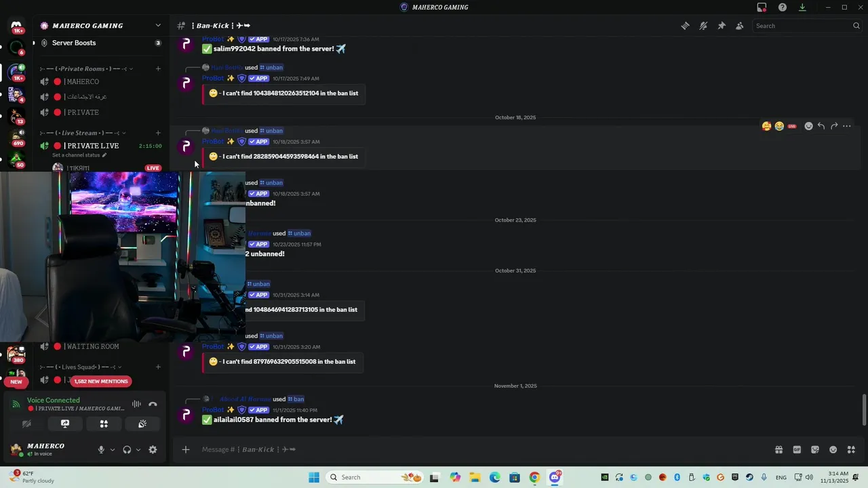This screenshot has width=868, height=488.
Task: Jump to 1,582 new mentions
Action: click(100, 381)
